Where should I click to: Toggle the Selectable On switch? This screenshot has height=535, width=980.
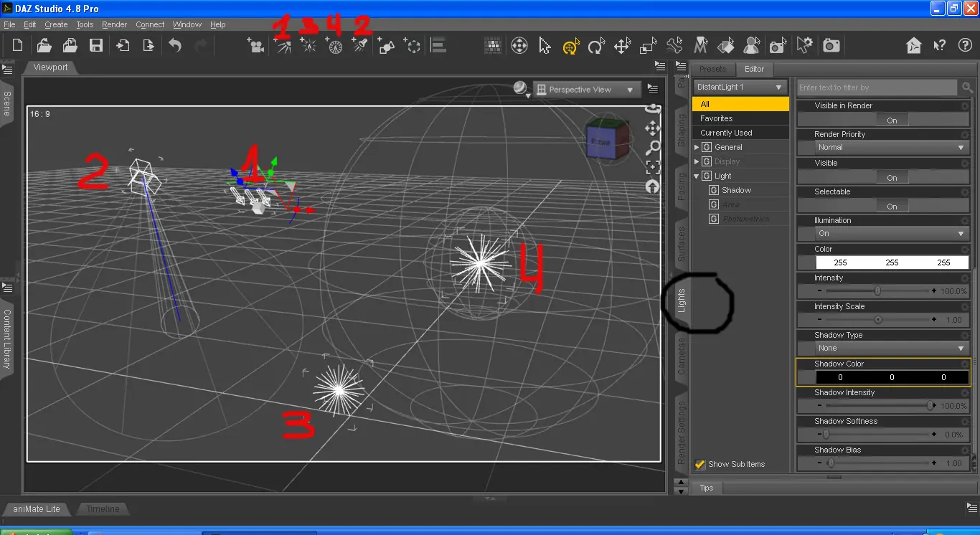(892, 207)
